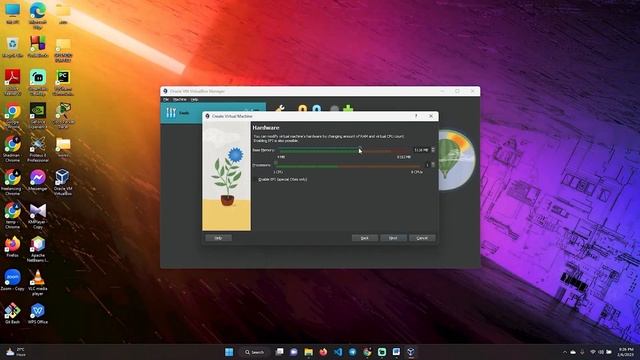The height and width of the screenshot is (360, 640).
Task: Enable EFI (special OSes only) checkbox
Action: (x=256, y=180)
